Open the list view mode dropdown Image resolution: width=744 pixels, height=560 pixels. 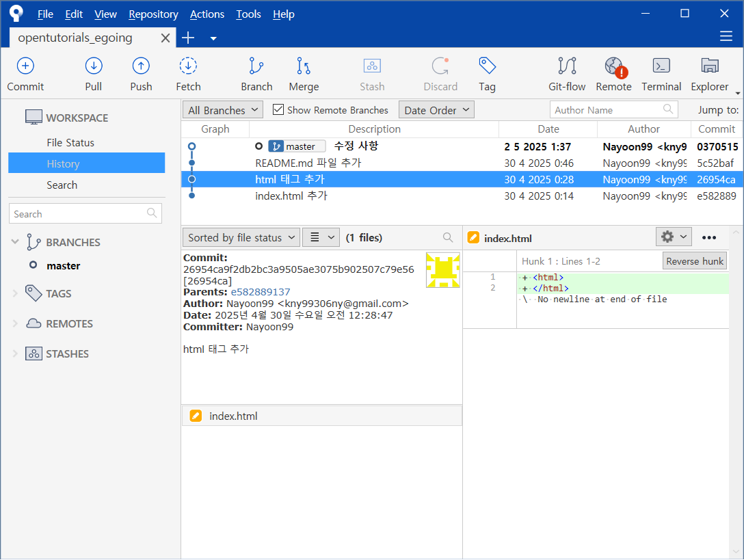[x=321, y=237]
